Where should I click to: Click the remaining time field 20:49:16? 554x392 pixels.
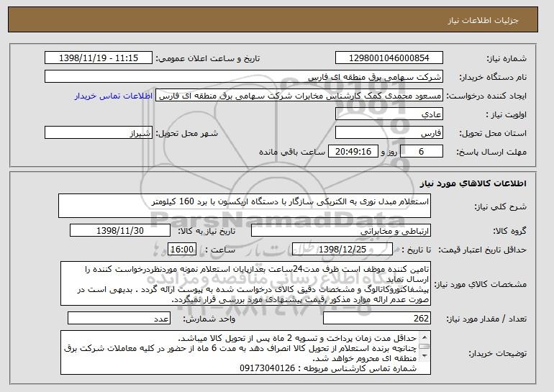pos(353,152)
